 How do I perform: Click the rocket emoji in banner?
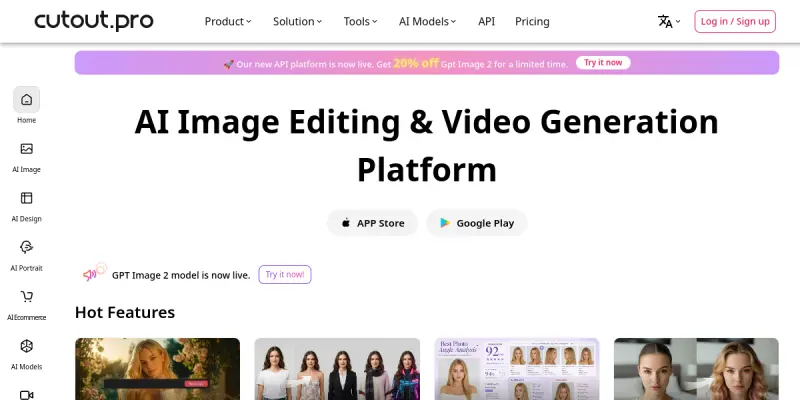click(229, 64)
